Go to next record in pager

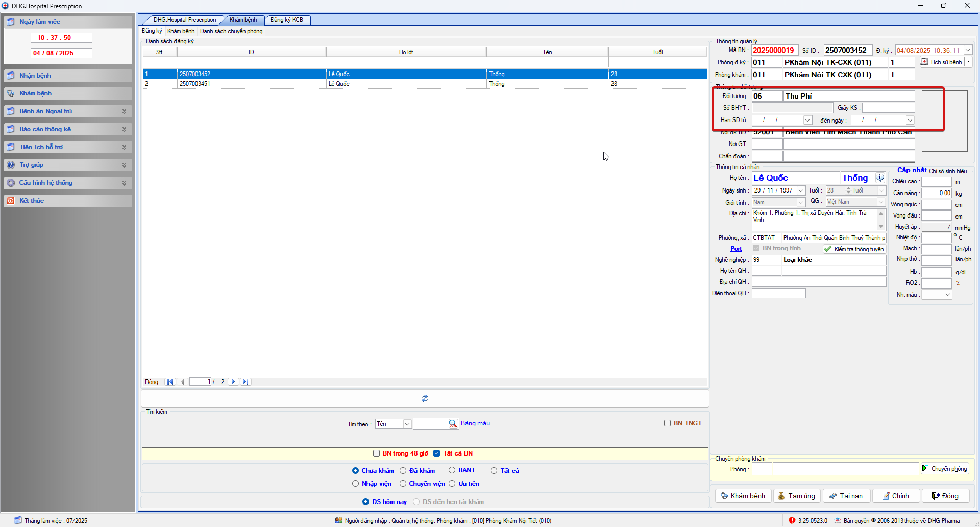(233, 382)
